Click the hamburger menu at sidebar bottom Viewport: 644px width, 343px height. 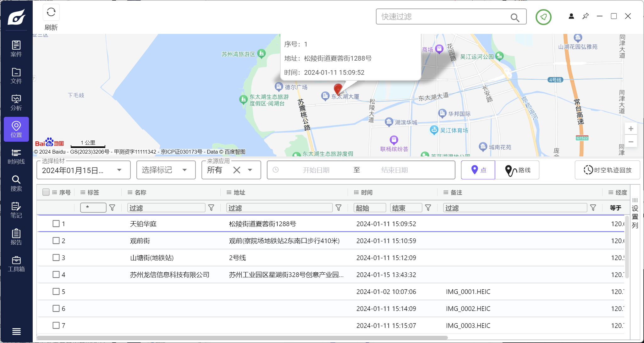[16, 331]
